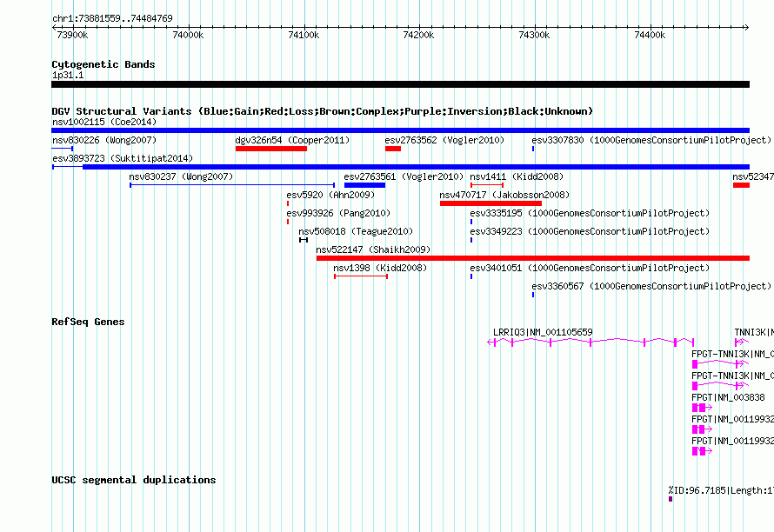
Task: Click the TNNI3K gene label
Action: (754, 333)
